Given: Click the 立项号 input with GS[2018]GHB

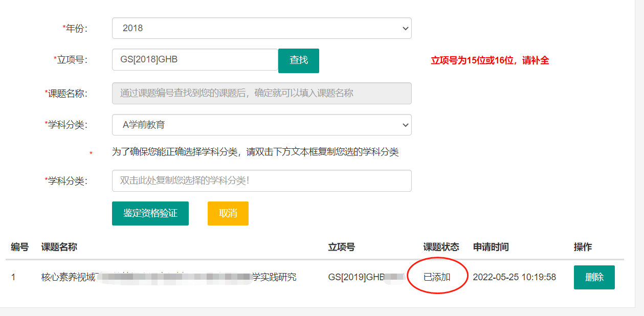Looking at the screenshot, I should click(194, 60).
